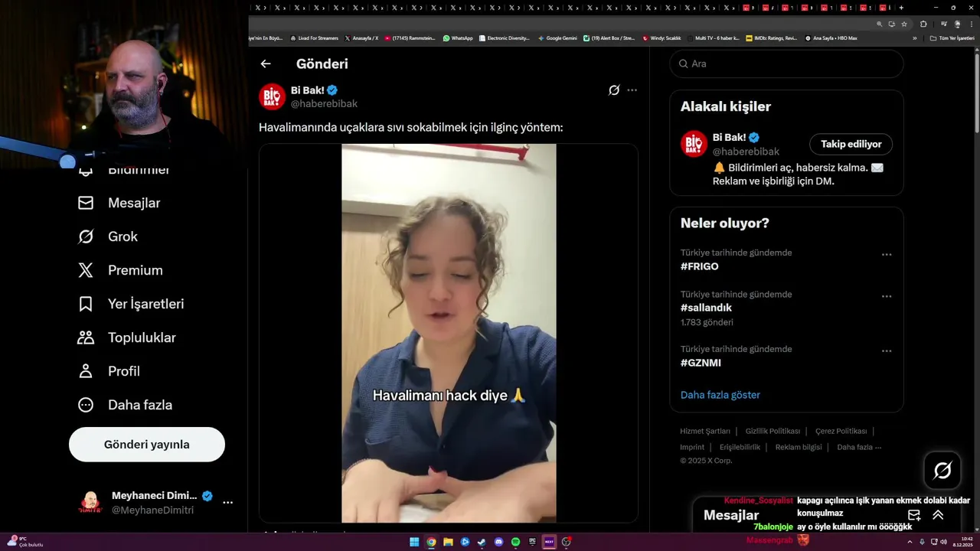This screenshot has width=980, height=551.
Task: Click the Ara search field
Action: click(786, 64)
